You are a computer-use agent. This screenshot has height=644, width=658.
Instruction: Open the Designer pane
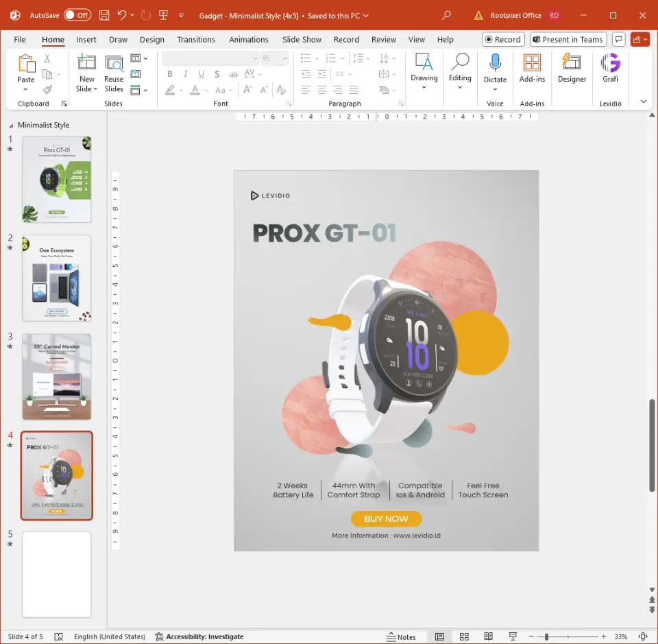(x=572, y=68)
